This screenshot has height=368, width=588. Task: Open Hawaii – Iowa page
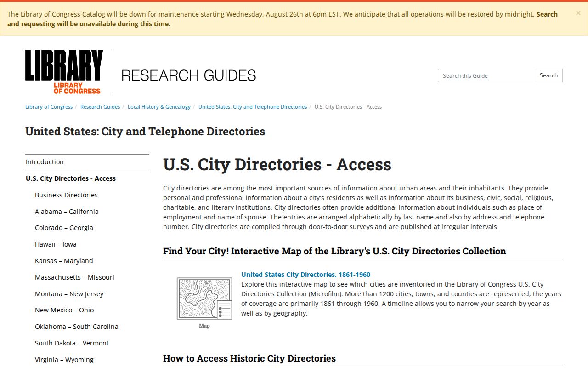pyautogui.click(x=56, y=244)
